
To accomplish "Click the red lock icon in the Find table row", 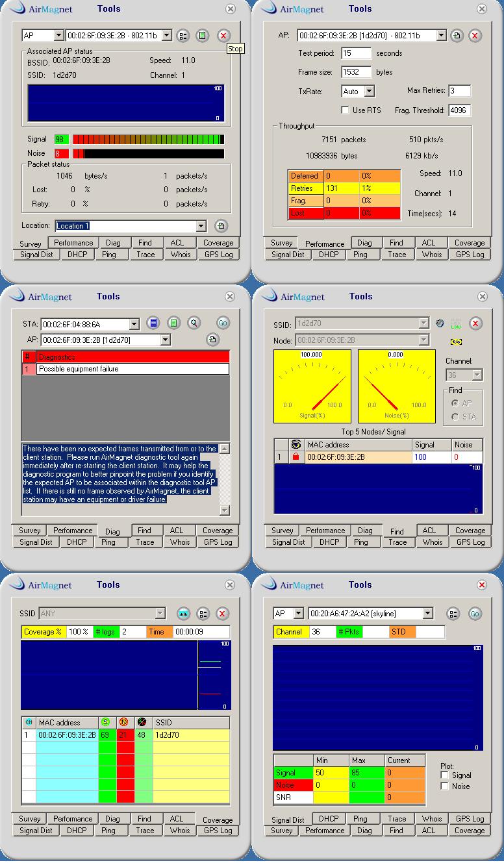I will click(296, 457).
